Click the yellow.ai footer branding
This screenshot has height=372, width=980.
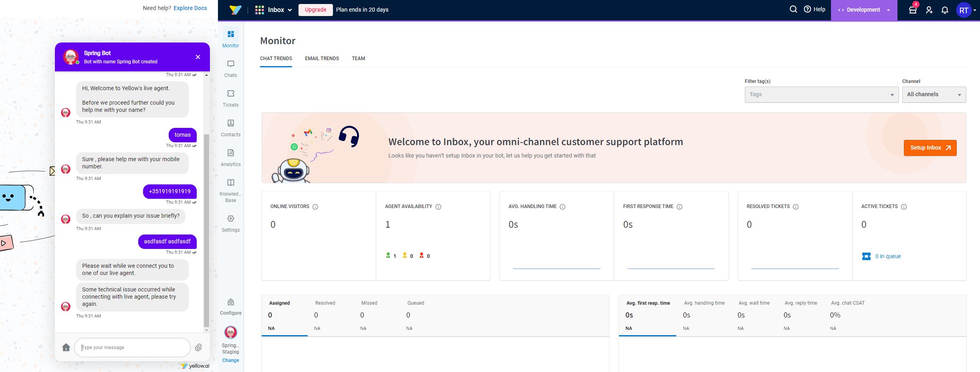195,366
